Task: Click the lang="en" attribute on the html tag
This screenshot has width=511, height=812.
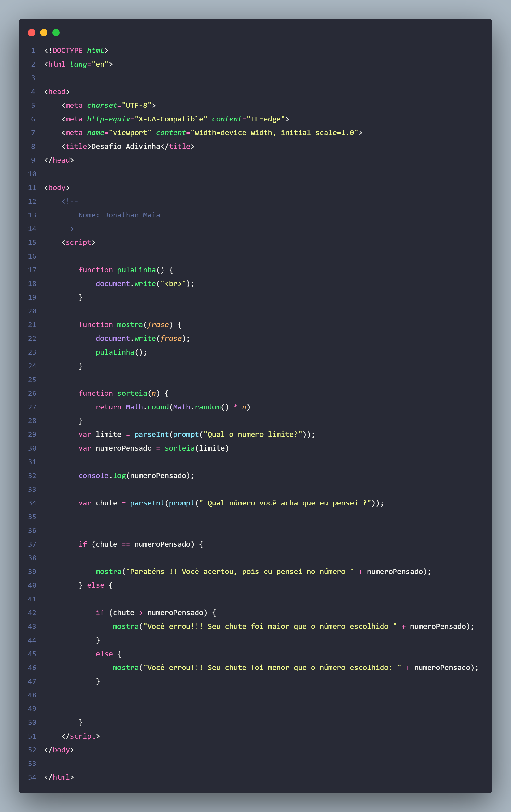Action: (89, 64)
